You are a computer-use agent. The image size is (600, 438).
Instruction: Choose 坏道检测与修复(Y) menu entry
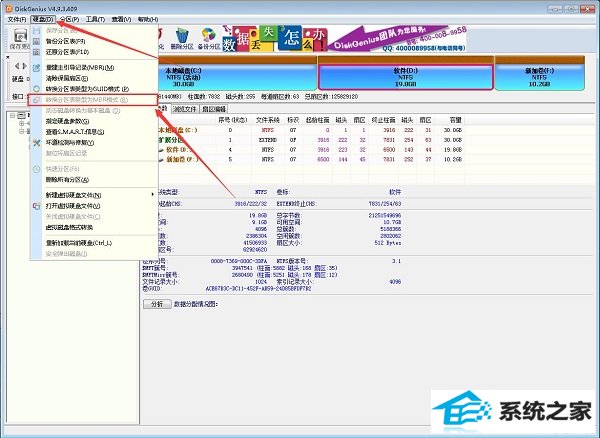pyautogui.click(x=94, y=143)
